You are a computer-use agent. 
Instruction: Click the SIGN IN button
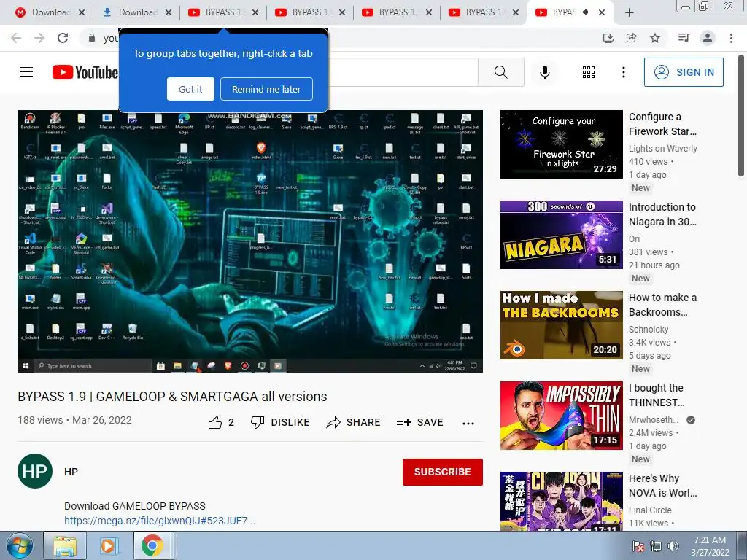tap(684, 72)
